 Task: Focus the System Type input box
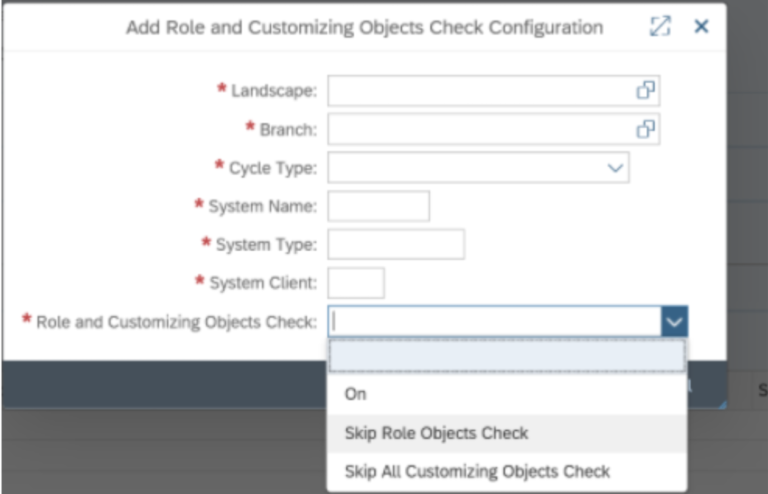click(396, 244)
